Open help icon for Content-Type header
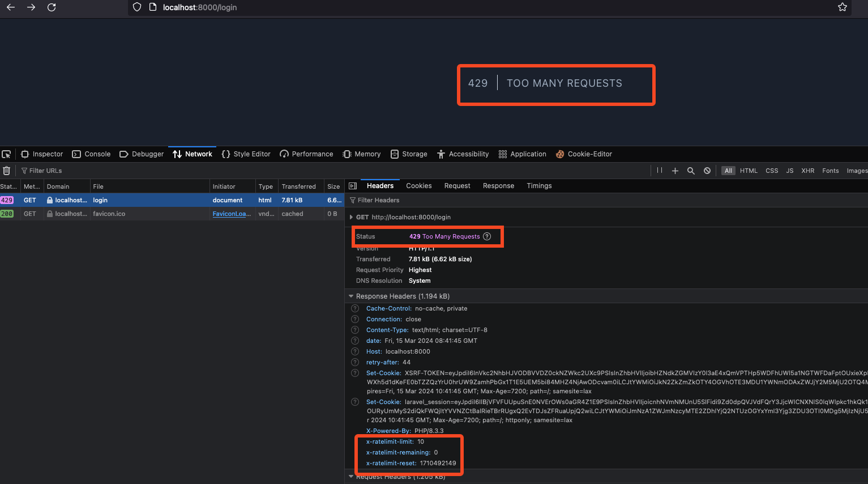Viewport: 868px width, 484px height. (x=355, y=330)
